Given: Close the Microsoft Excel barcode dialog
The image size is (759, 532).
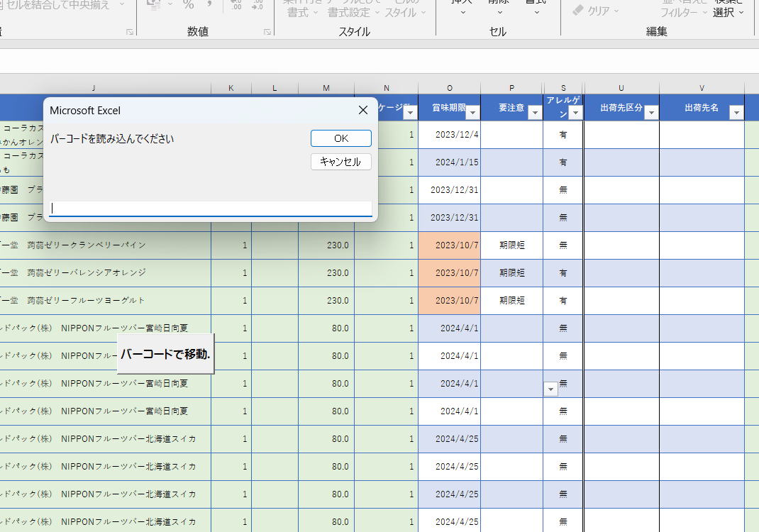Looking at the screenshot, I should coord(363,111).
